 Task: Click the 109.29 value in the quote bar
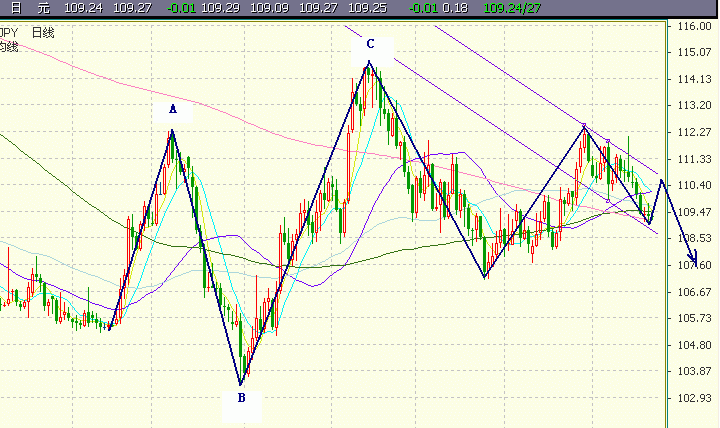(x=220, y=8)
